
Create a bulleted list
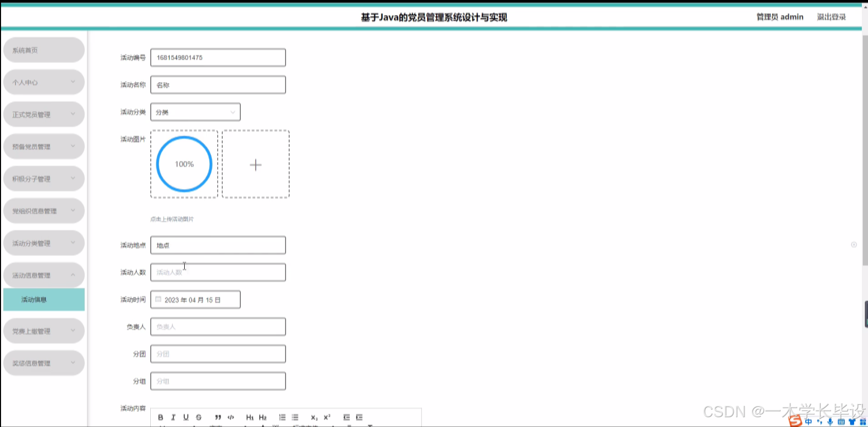pyautogui.click(x=295, y=417)
